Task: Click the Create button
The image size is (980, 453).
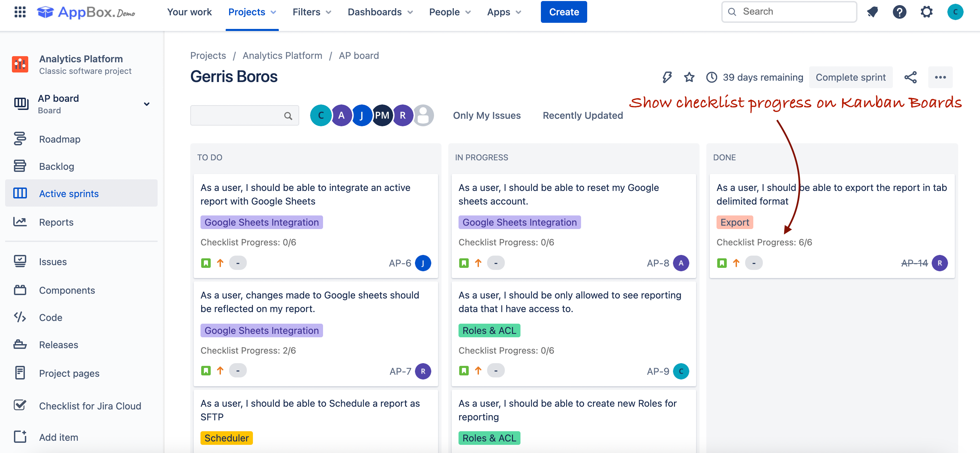Action: [x=563, y=12]
